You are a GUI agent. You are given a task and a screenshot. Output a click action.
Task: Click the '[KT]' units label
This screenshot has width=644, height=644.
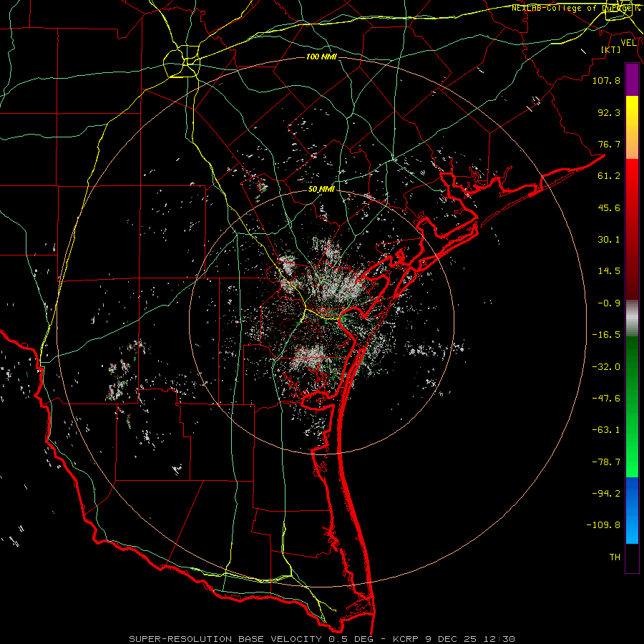pos(611,49)
